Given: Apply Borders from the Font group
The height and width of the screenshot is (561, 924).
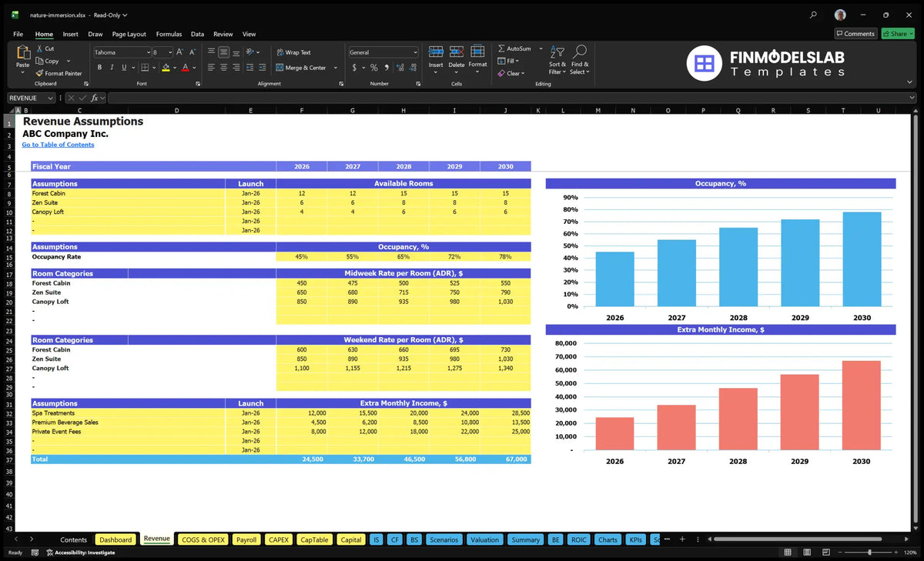Looking at the screenshot, I should (145, 68).
